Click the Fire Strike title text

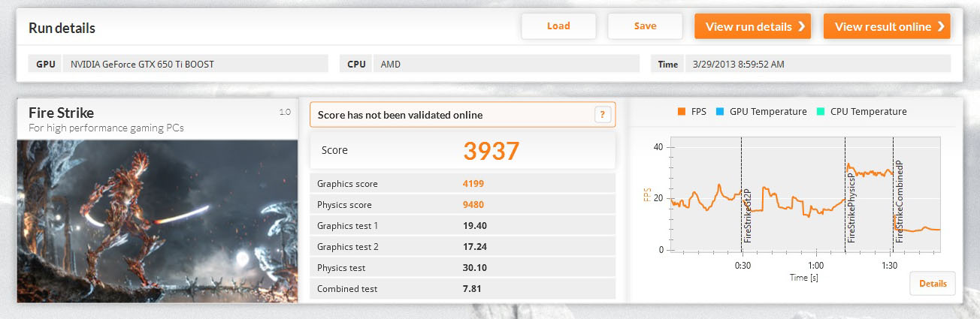pyautogui.click(x=61, y=113)
